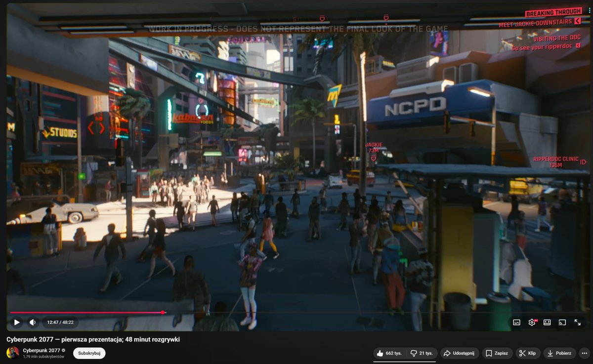
Task: Click the Play button in the player
Action: [x=17, y=323]
